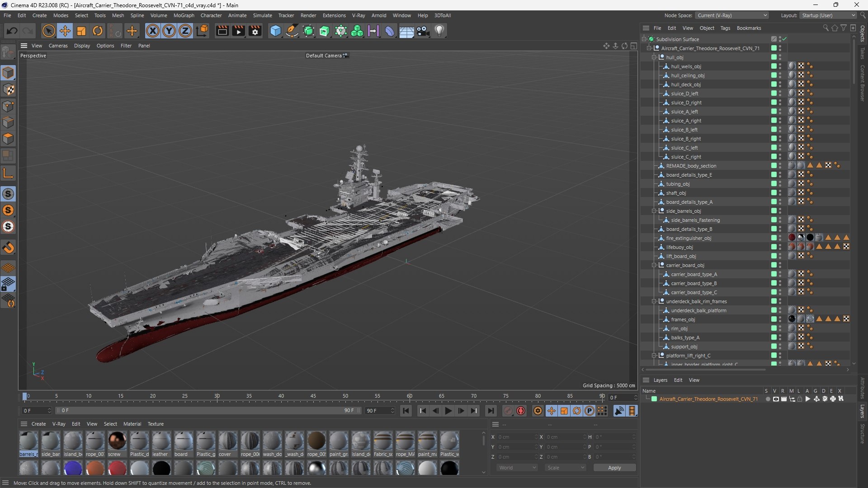Jump to start of animation
Image resolution: width=868 pixels, height=488 pixels.
pyautogui.click(x=406, y=411)
